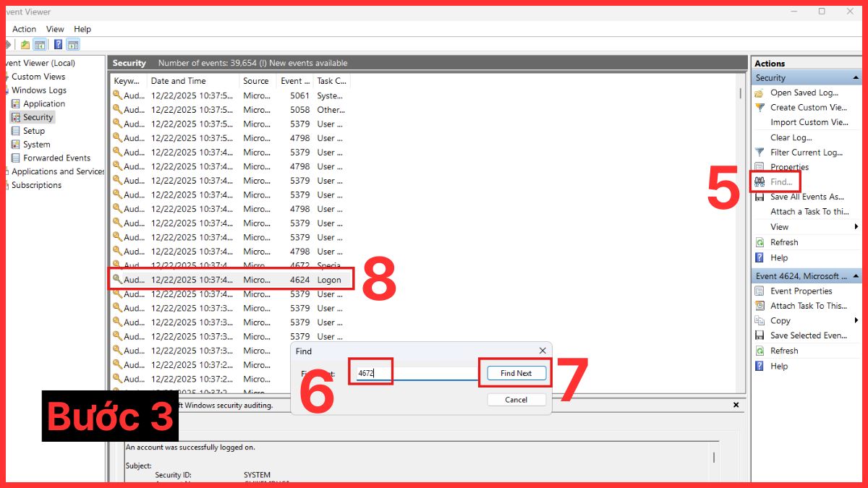The height and width of the screenshot is (488, 868).
Task: Click the Attach Task To This Event icon
Action: click(759, 306)
